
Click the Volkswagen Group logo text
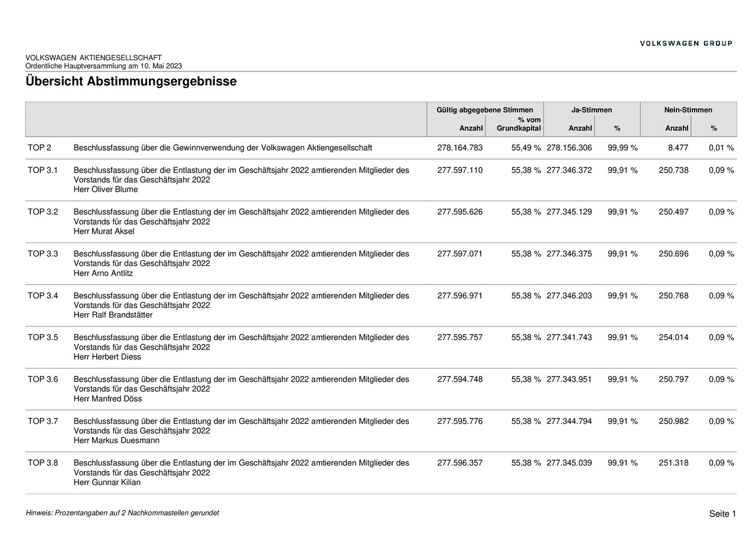(x=686, y=43)
